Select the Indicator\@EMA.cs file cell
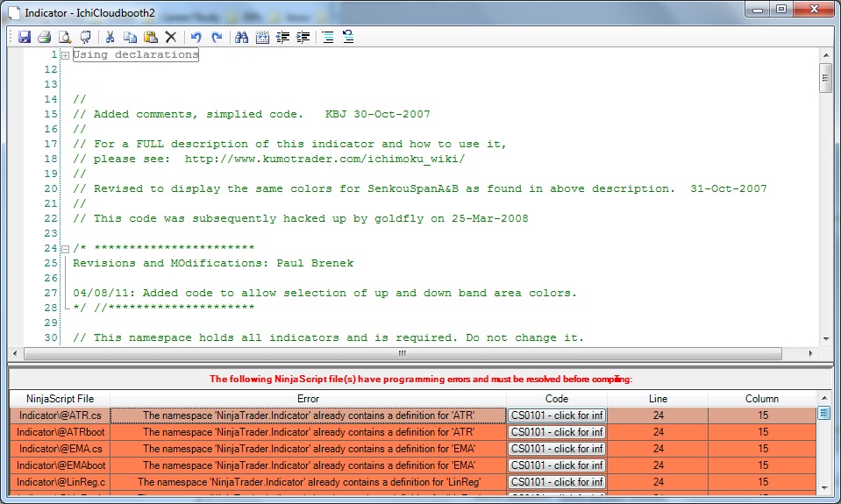Screen dimensions: 841x504 (x=60, y=449)
